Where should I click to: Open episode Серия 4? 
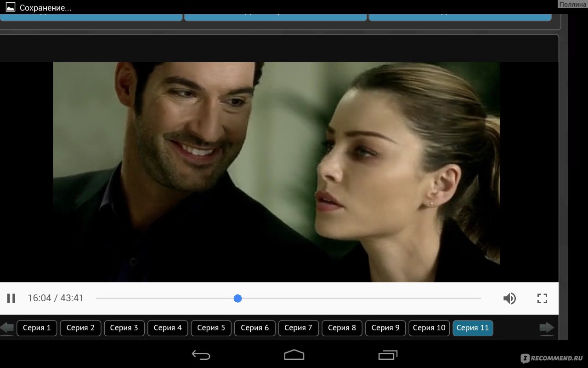[x=168, y=328]
